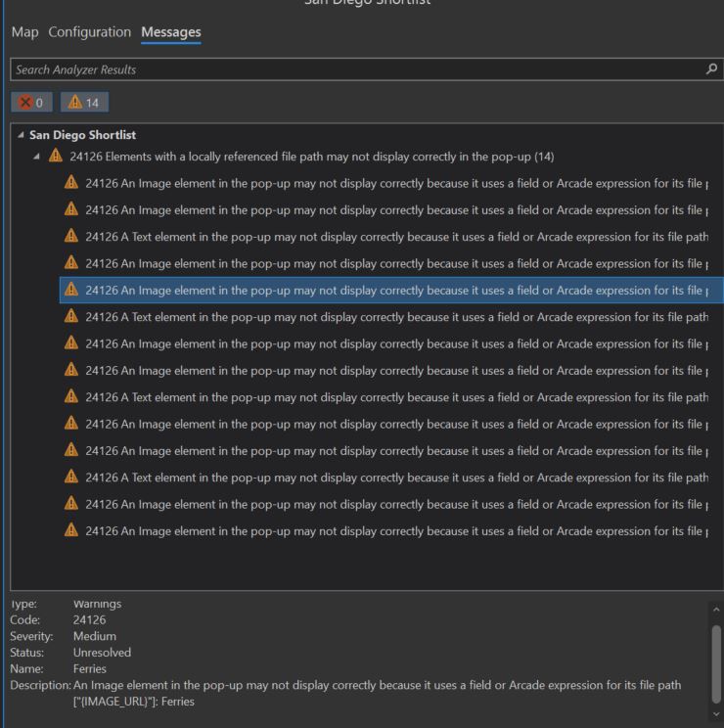Click the warning icon of the last message in the list
The width and height of the screenshot is (724, 728).
(x=70, y=529)
